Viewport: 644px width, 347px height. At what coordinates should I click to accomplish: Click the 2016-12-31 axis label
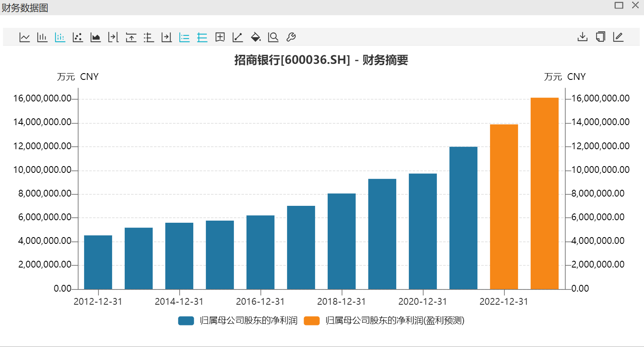[x=260, y=302]
